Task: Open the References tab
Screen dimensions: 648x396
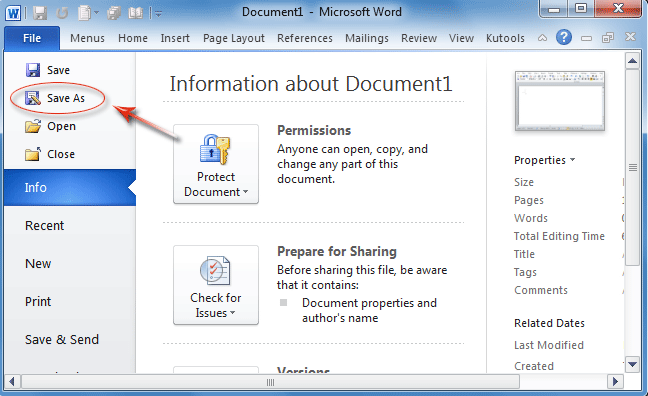Action: coord(305,38)
